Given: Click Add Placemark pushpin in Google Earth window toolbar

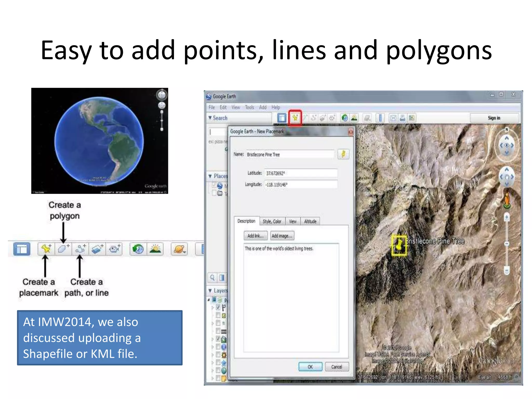Looking at the screenshot, I should tap(295, 118).
